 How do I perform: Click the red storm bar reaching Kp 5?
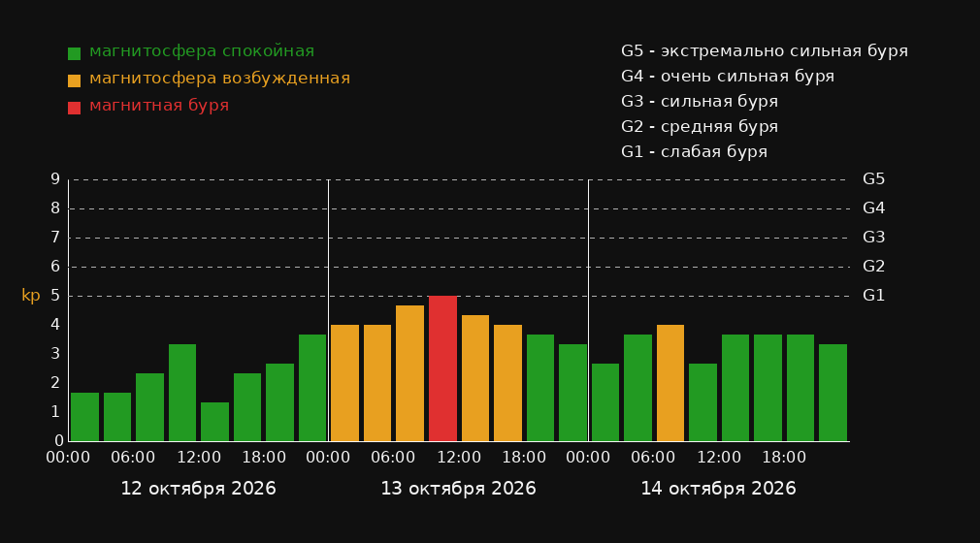tap(442, 368)
